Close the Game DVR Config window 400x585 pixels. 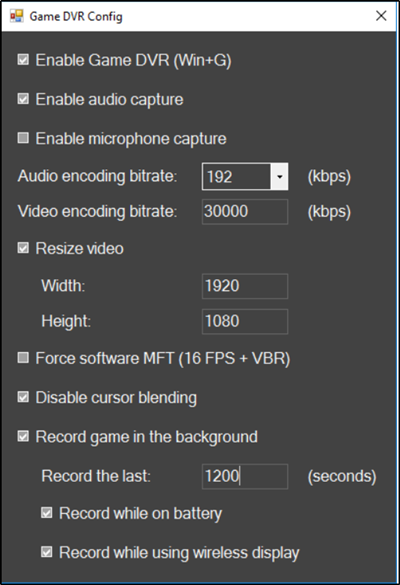coord(381,16)
